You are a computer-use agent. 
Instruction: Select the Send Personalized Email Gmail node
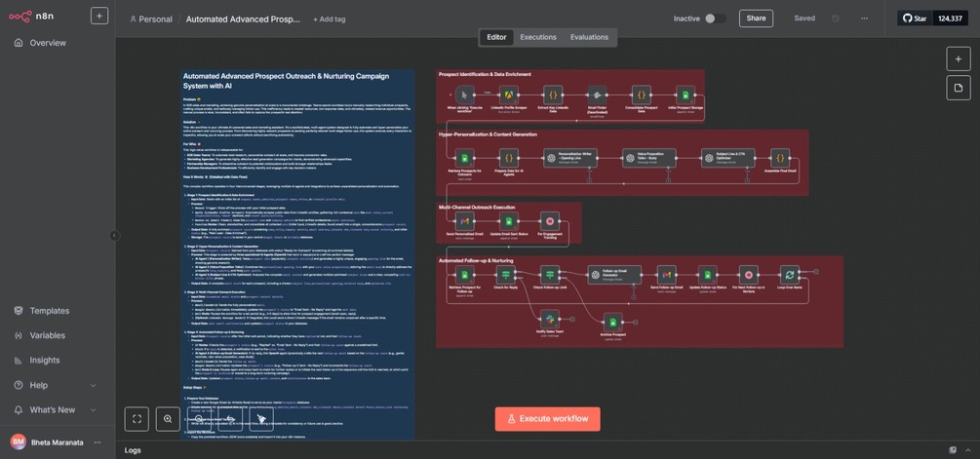(464, 221)
